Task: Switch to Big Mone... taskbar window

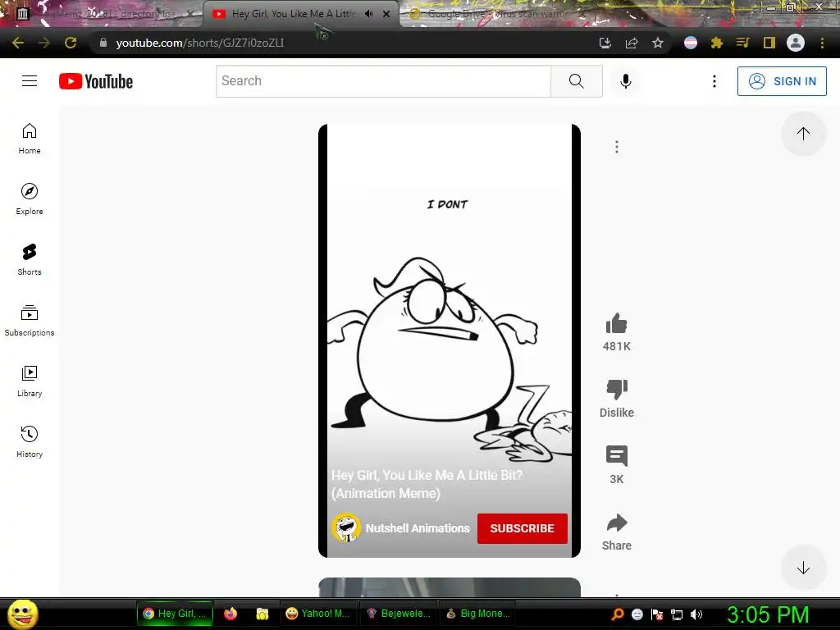Action: pyautogui.click(x=478, y=614)
